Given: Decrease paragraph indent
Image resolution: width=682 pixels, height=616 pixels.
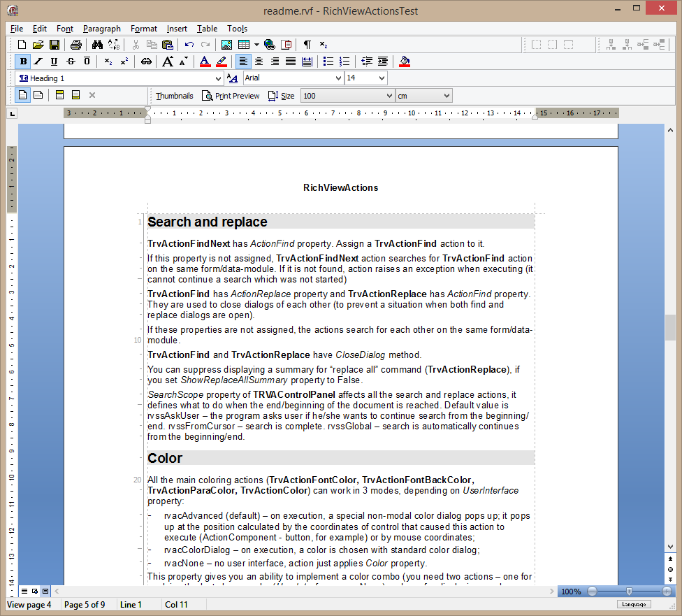Looking at the screenshot, I should coord(367,62).
